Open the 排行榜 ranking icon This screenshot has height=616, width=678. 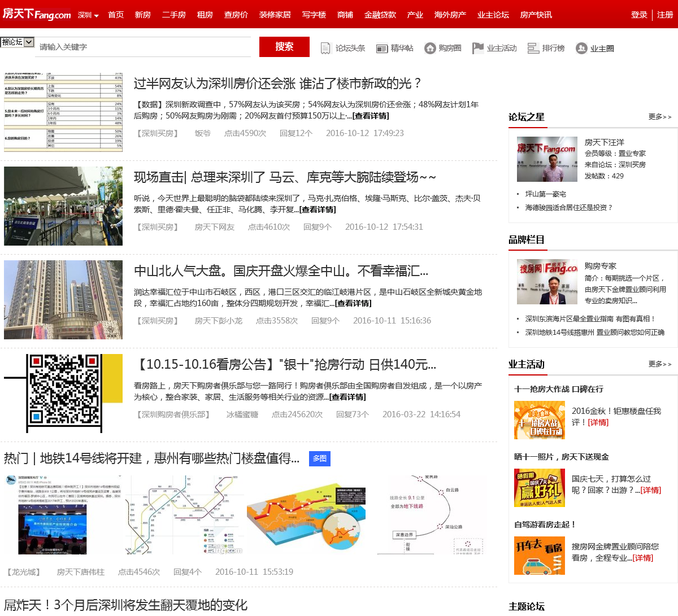pos(533,48)
